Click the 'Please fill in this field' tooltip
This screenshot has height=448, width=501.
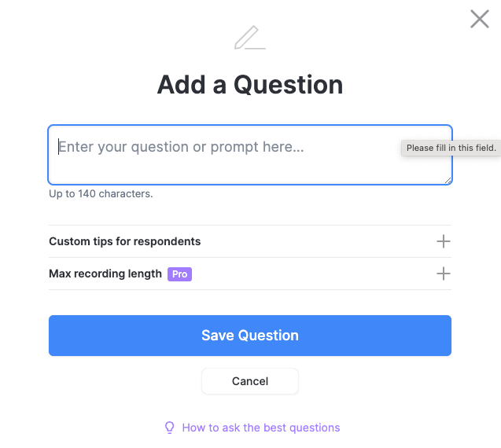451,148
